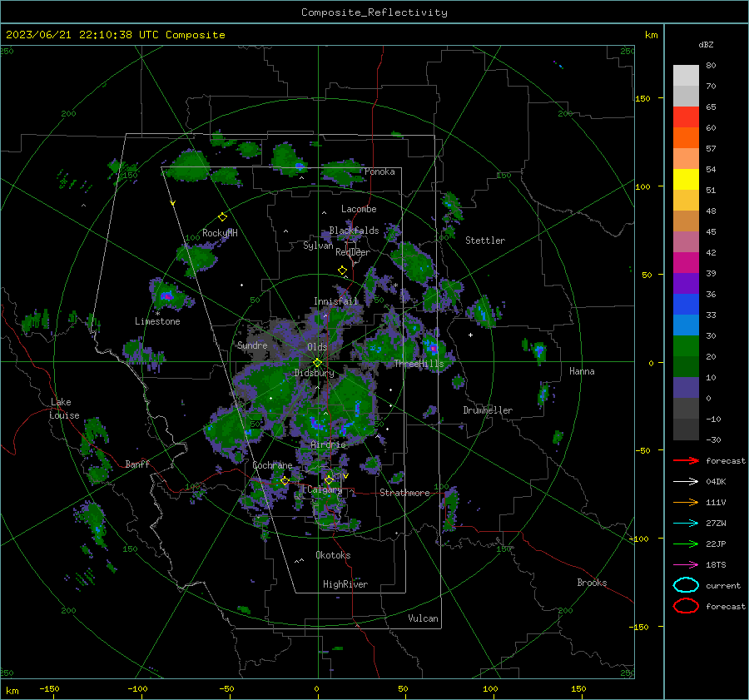The image size is (749, 700).
Task: Click the purple swatch in dBZ legend
Action: 686,283
